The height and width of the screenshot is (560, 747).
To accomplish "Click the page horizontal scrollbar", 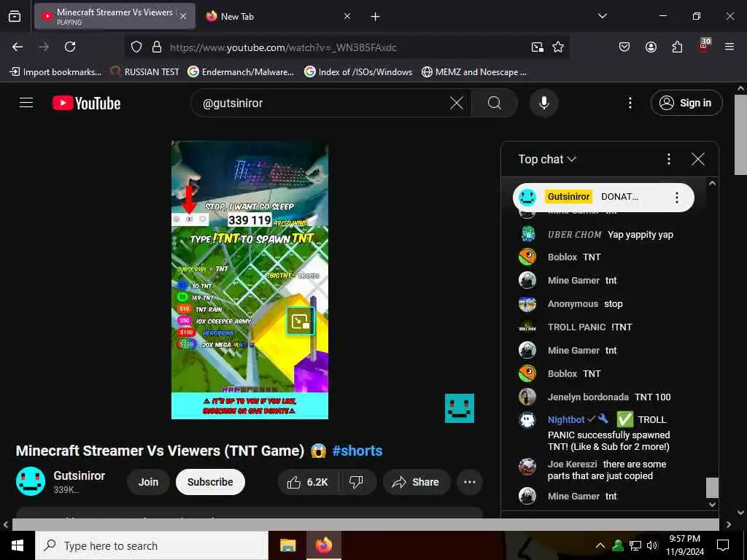I will coord(365,524).
